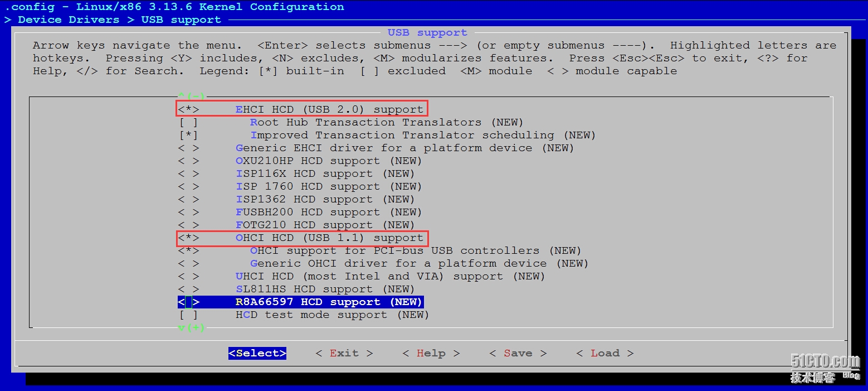Select Generic EHCI driver for platform device
868x391 pixels.
tap(405, 148)
